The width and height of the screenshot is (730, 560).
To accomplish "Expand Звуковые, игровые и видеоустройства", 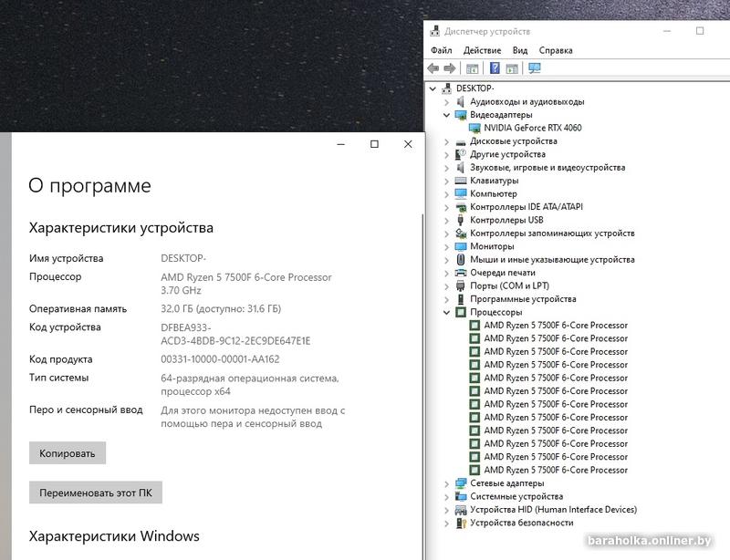I will tap(446, 168).
